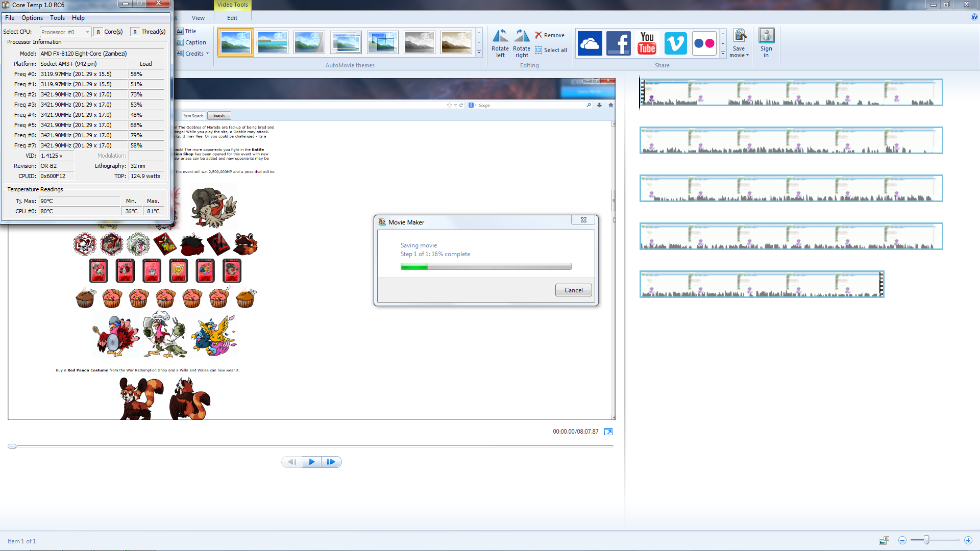The image size is (980, 551).
Task: Expand Share destinations gallery more arrow
Action: click(x=723, y=54)
